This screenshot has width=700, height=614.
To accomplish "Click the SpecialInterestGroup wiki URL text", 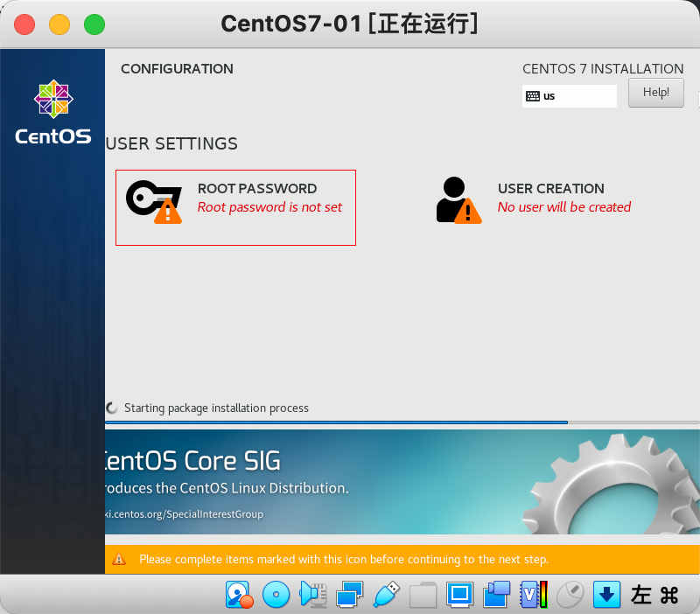I will [184, 514].
